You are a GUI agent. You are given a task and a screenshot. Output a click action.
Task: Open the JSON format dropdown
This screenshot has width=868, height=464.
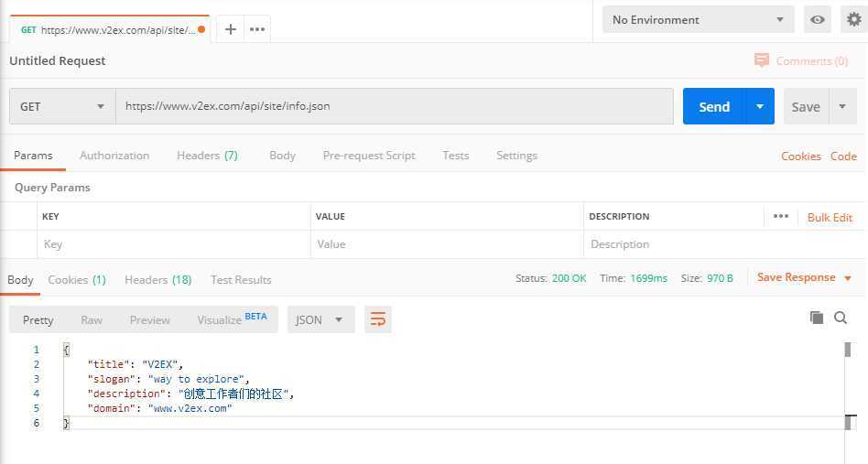click(x=320, y=319)
